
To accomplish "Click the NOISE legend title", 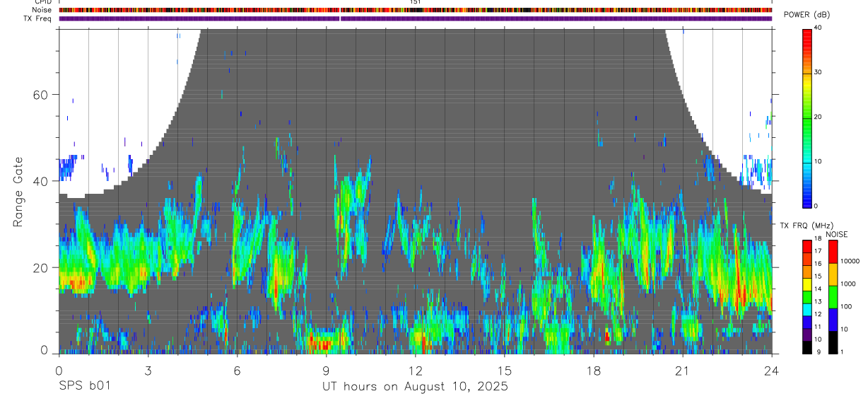I will click(x=836, y=234).
